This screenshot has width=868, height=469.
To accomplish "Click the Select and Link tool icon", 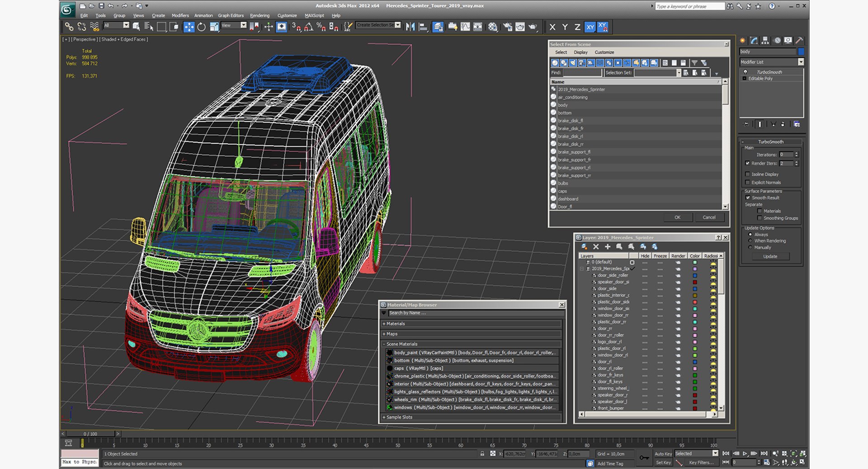I will (x=69, y=27).
